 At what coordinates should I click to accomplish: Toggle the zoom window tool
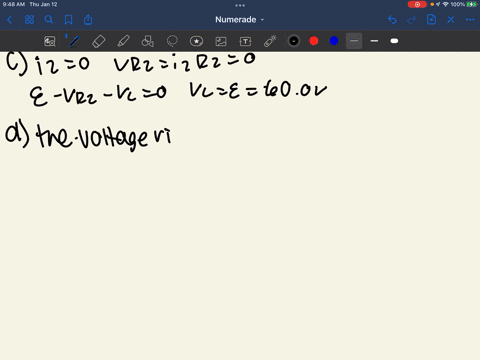pos(50,41)
